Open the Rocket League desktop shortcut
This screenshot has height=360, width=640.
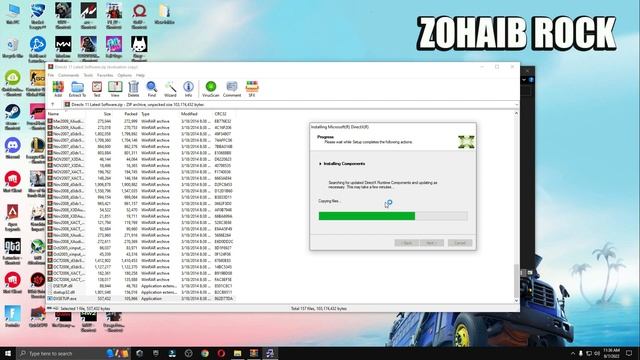[x=38, y=16]
